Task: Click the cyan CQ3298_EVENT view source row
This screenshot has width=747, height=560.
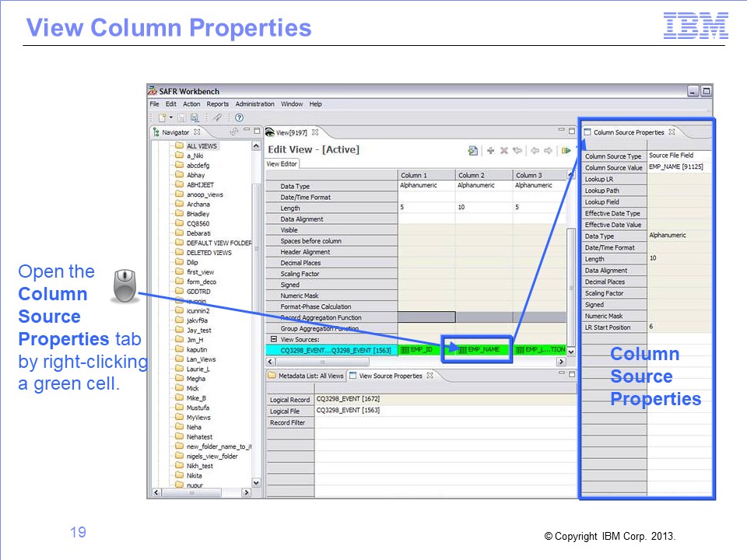Action: pyautogui.click(x=331, y=350)
